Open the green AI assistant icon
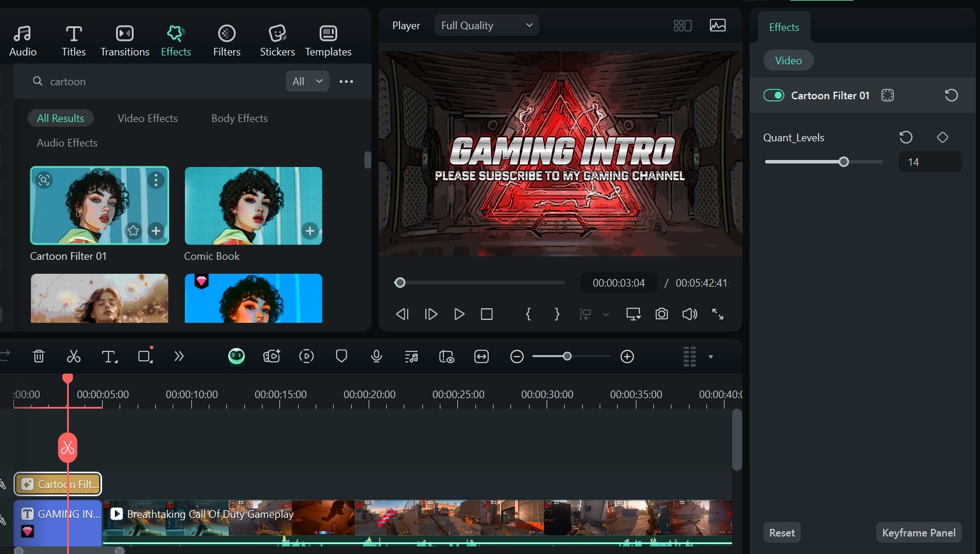The width and height of the screenshot is (980, 554). (x=236, y=356)
